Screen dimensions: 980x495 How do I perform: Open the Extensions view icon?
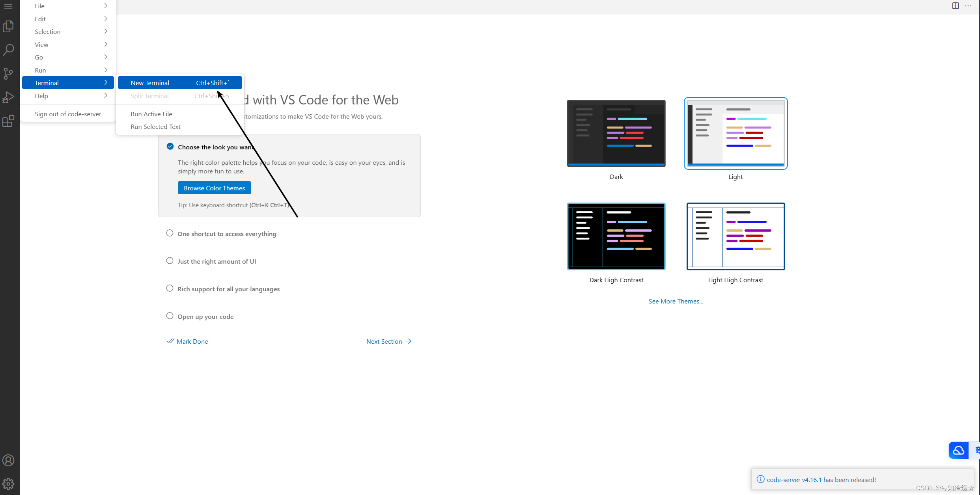(8, 121)
